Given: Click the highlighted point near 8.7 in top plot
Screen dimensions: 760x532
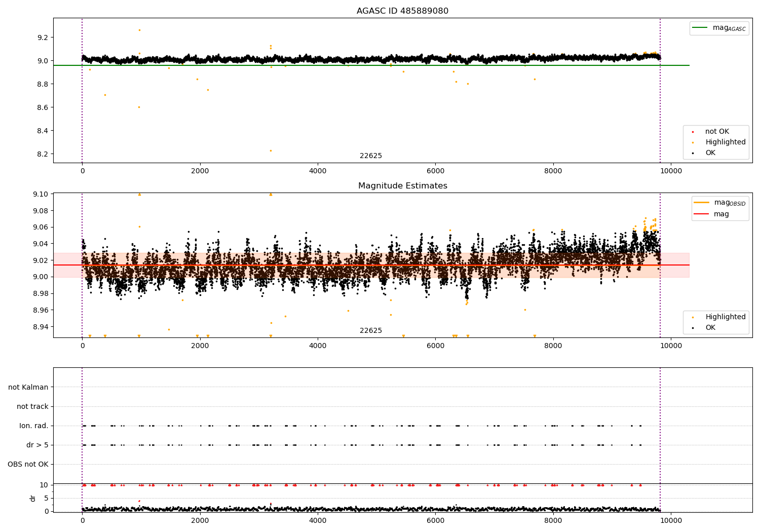Looking at the screenshot, I should pyautogui.click(x=105, y=95).
